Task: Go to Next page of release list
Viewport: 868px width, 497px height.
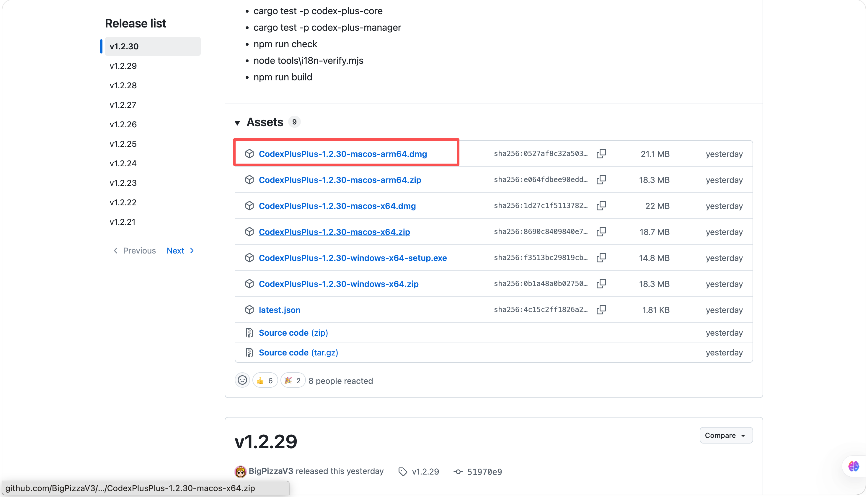Action: (x=180, y=251)
